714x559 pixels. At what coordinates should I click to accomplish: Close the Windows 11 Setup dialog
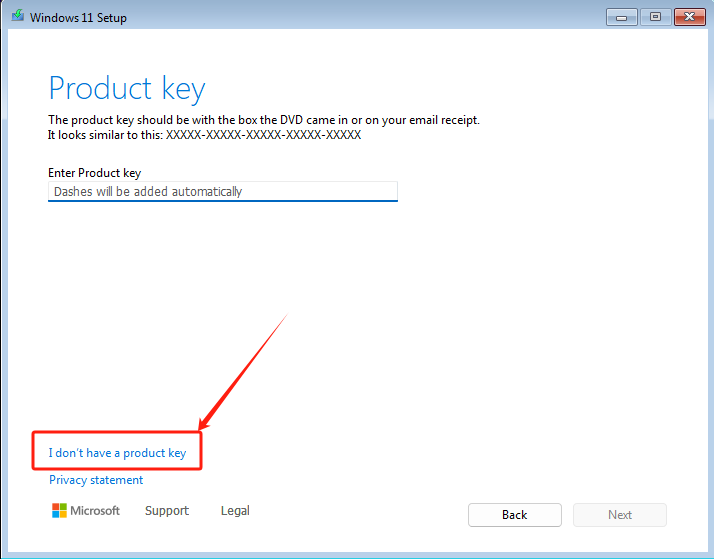coord(689,17)
